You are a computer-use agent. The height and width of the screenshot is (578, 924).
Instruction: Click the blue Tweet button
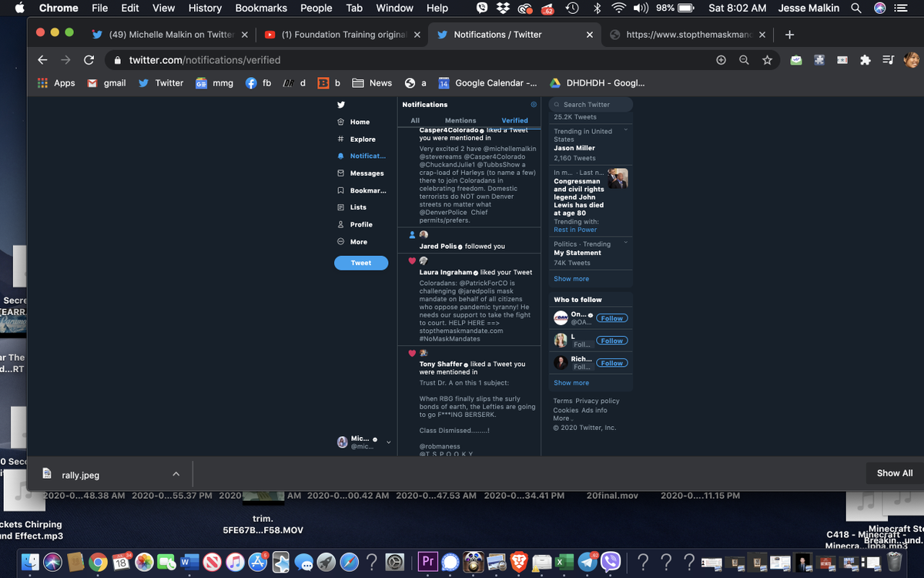coord(361,263)
